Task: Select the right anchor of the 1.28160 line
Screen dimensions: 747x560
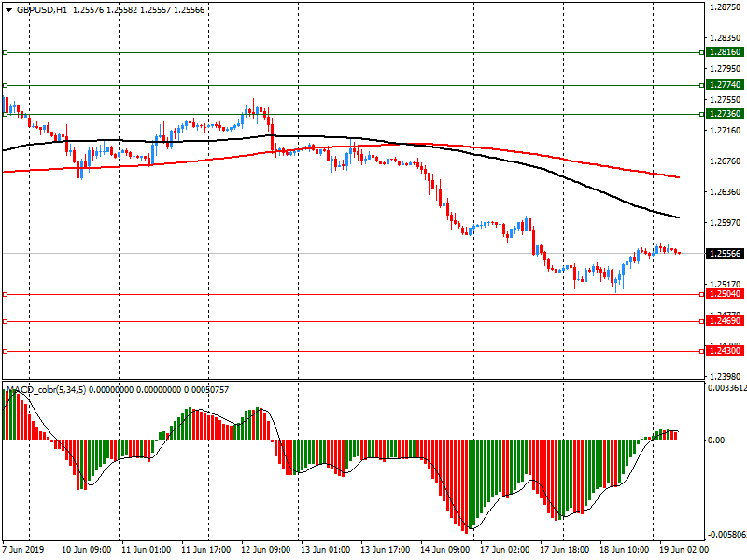Action: [x=702, y=52]
